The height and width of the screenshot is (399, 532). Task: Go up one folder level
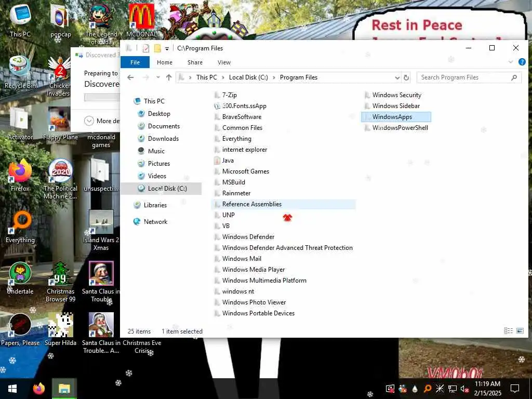(169, 78)
